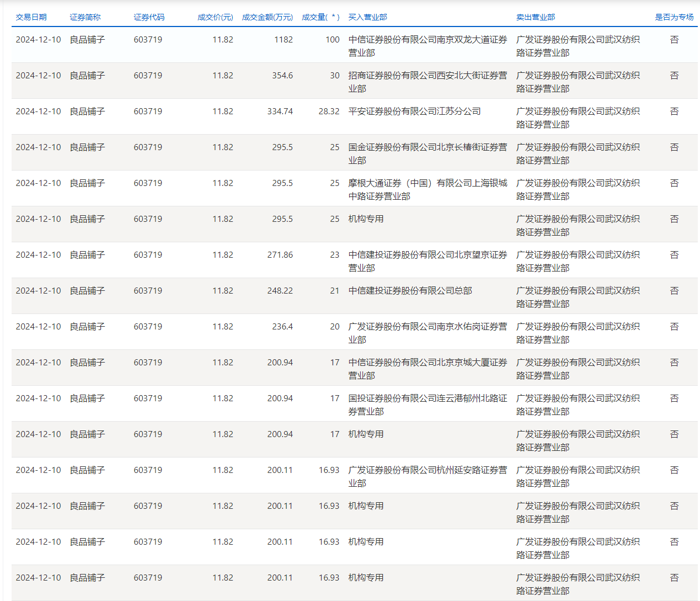Viewport: 700px width, 601px height.
Task: Click amount 295.5 in 国金证券 row
Action: [x=282, y=147]
